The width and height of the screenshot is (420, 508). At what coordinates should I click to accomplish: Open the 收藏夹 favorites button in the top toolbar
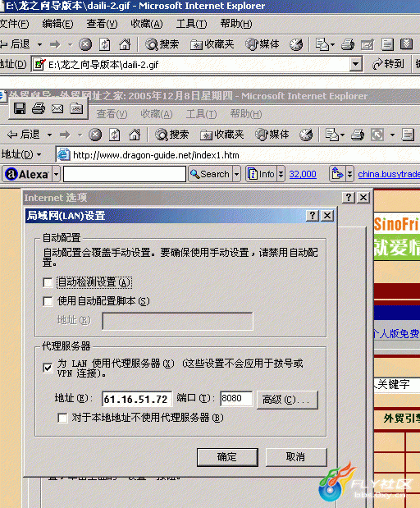click(212, 44)
